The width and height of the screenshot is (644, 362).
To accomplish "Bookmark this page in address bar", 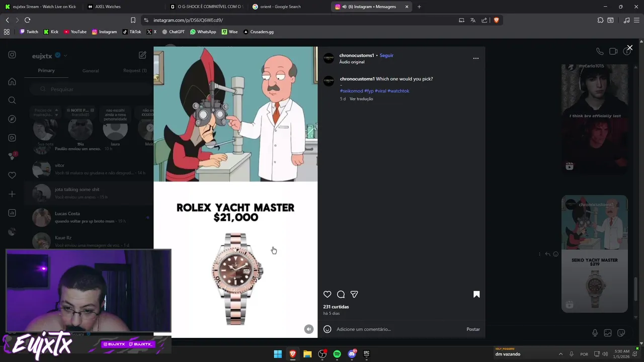I will 133,20.
